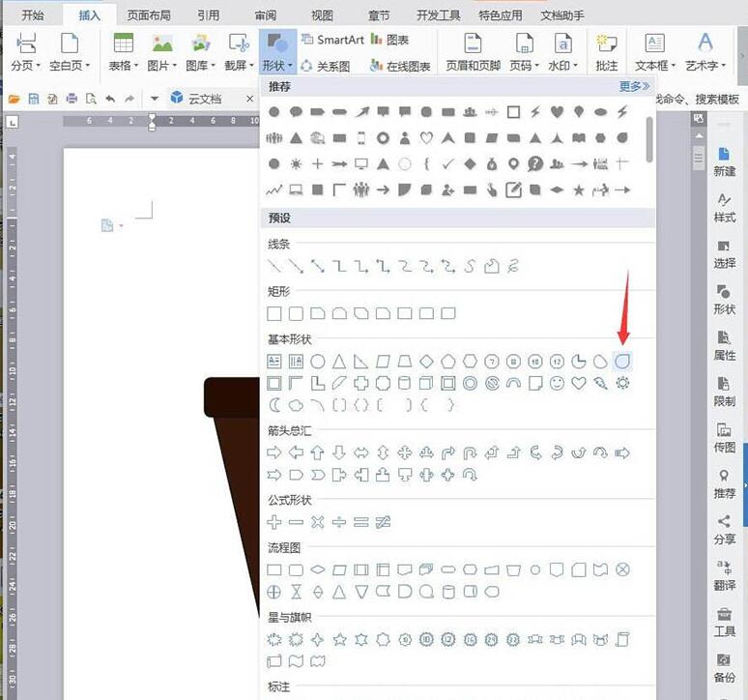Viewport: 748px width, 700px height.
Task: Open the 水印 watermark dropdown
Action: click(561, 66)
